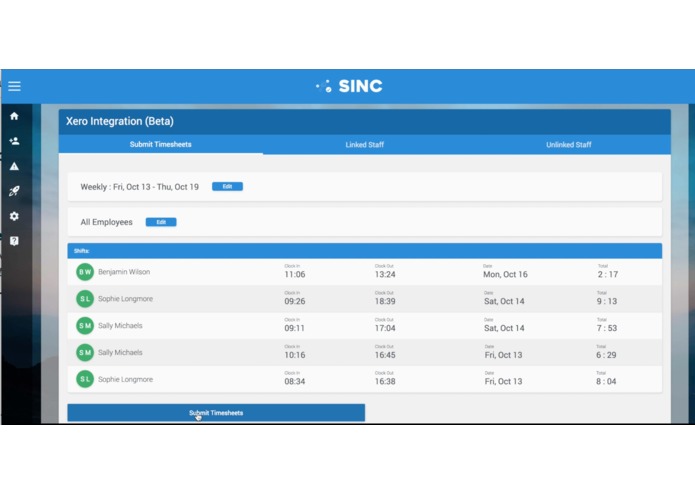Click SL avatar on Sat, Oct 14 row
The image size is (695, 494).
(x=85, y=299)
